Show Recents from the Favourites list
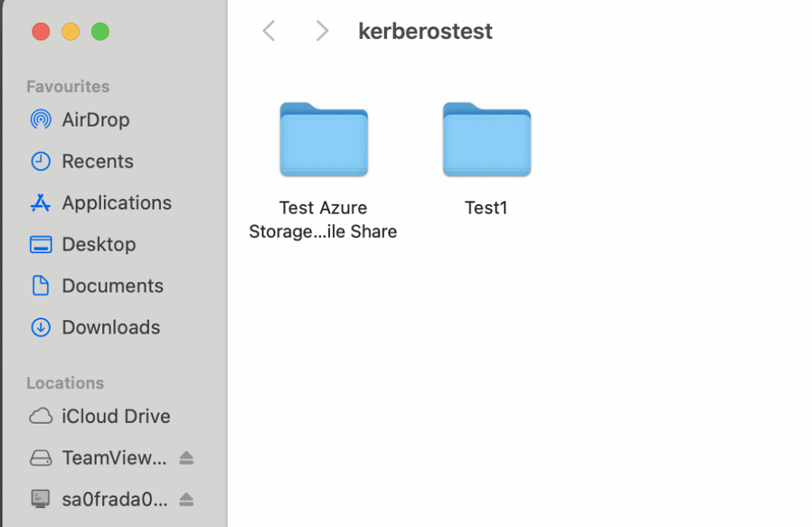 click(x=97, y=161)
